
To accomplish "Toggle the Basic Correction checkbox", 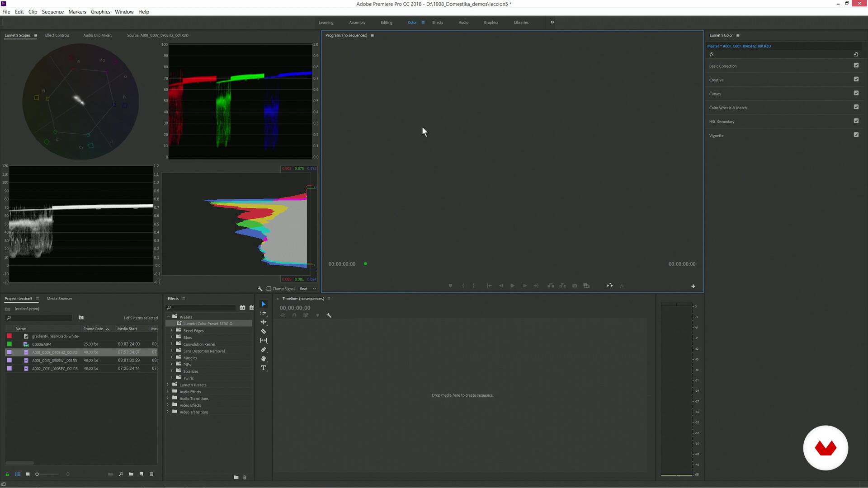I will pos(856,66).
